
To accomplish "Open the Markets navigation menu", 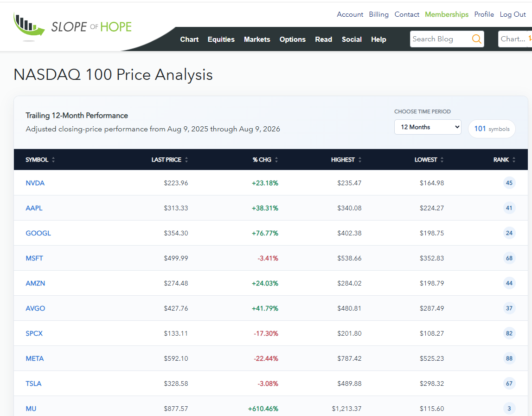I will (x=257, y=39).
